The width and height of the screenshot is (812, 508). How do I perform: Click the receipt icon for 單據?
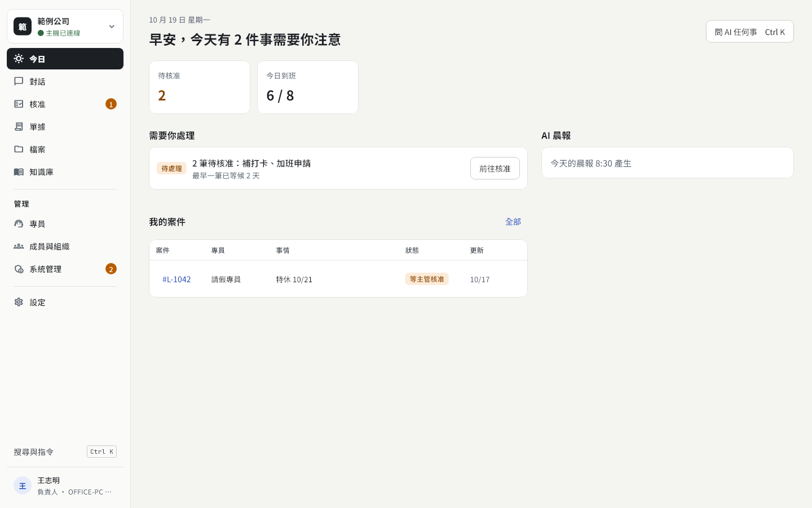coord(19,126)
